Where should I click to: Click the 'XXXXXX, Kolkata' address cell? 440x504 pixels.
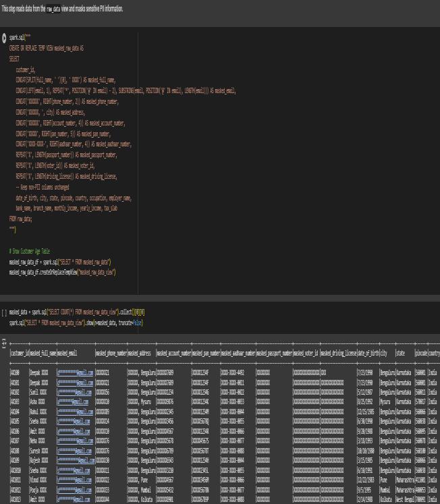pos(140,500)
